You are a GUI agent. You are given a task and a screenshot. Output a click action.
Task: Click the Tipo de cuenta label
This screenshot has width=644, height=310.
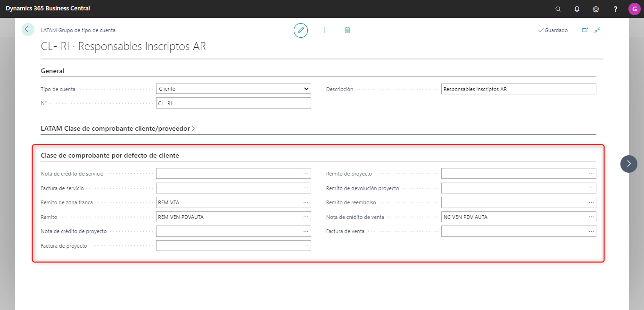click(58, 89)
